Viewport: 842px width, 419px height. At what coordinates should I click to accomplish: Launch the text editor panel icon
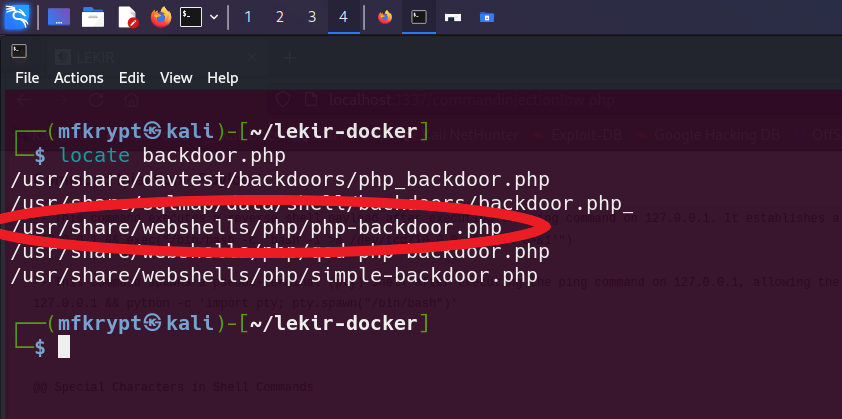click(x=127, y=17)
